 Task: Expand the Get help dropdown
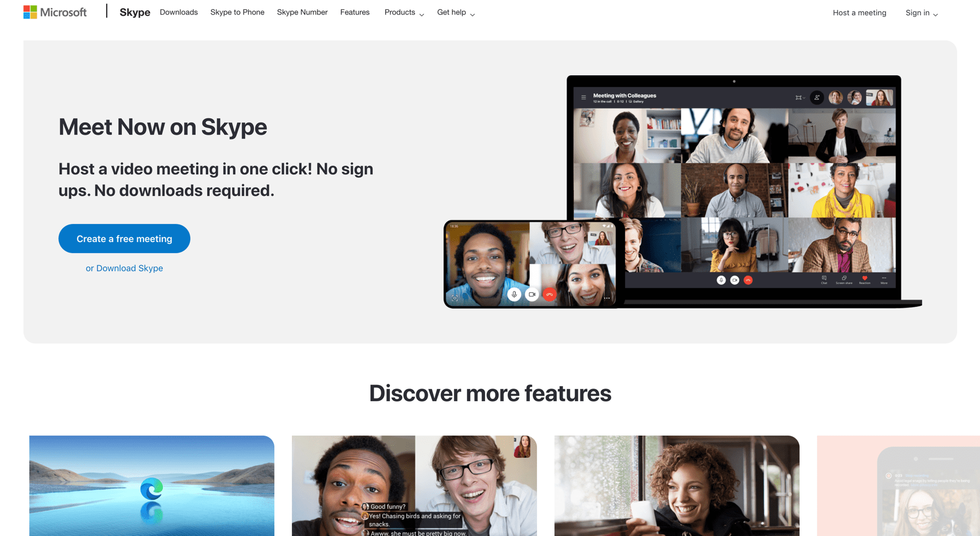point(456,12)
